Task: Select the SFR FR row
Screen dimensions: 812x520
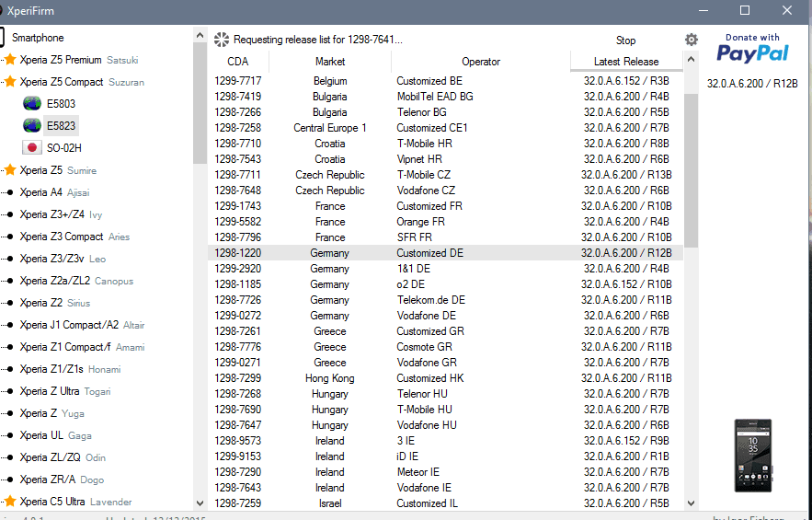Action: [445, 237]
